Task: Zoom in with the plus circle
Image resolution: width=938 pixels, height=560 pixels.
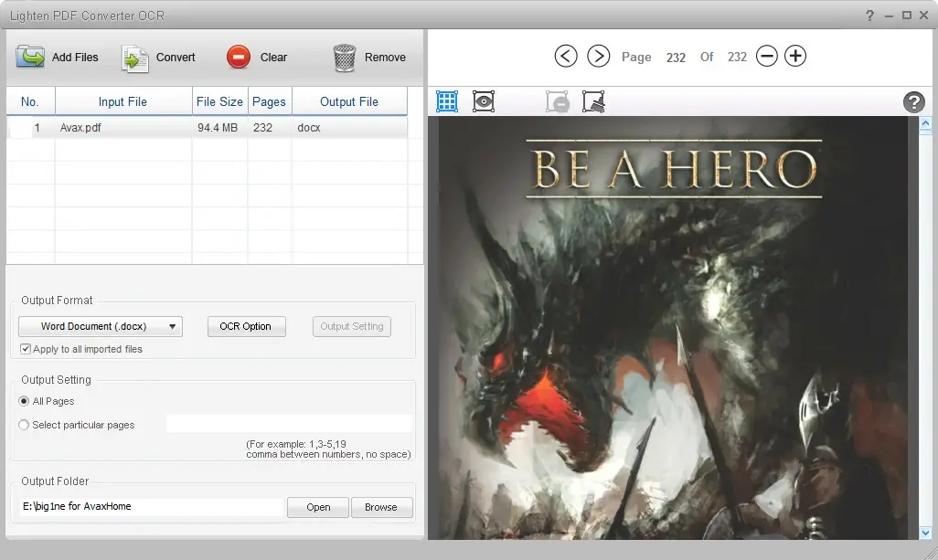Action: tap(795, 56)
